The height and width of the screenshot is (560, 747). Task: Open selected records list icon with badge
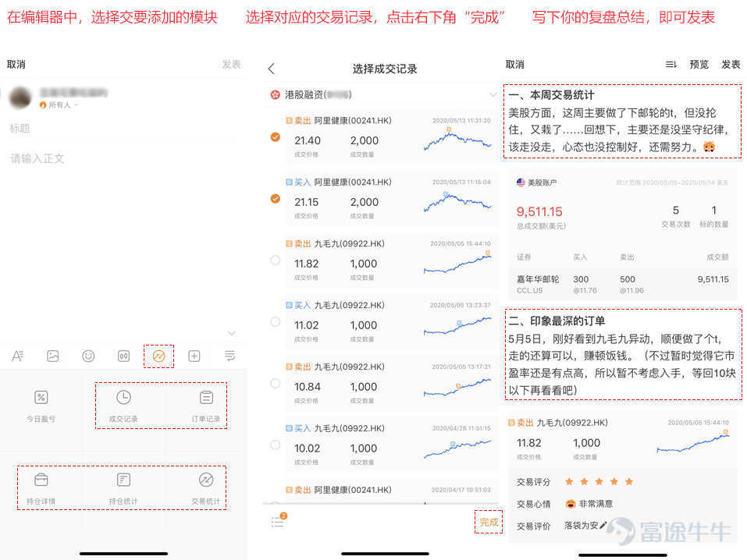(278, 521)
